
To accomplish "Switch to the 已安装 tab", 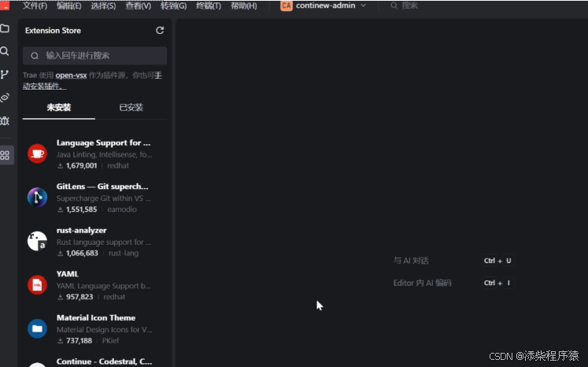I will click(131, 108).
